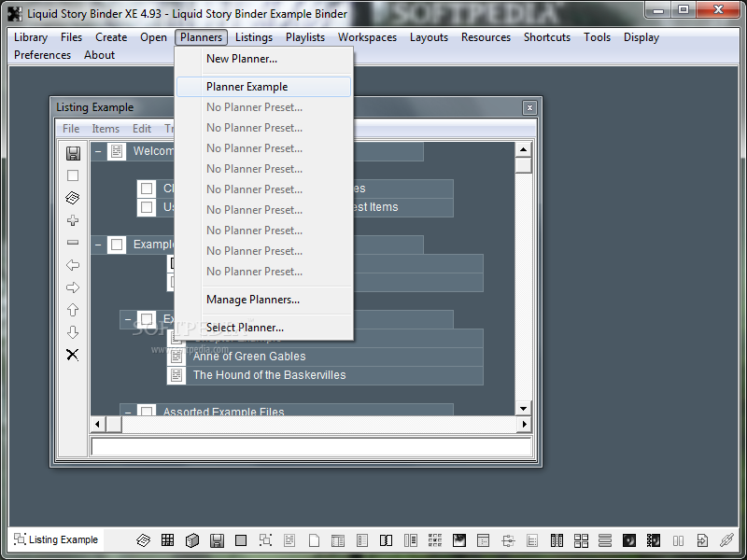The width and height of the screenshot is (747, 560).
Task: Add an item with the plus icon
Action: click(73, 220)
